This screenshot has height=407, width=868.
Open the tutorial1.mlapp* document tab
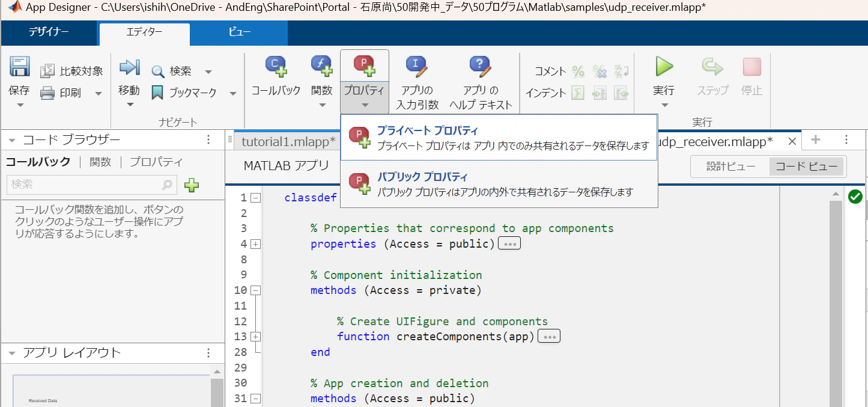pyautogui.click(x=288, y=142)
